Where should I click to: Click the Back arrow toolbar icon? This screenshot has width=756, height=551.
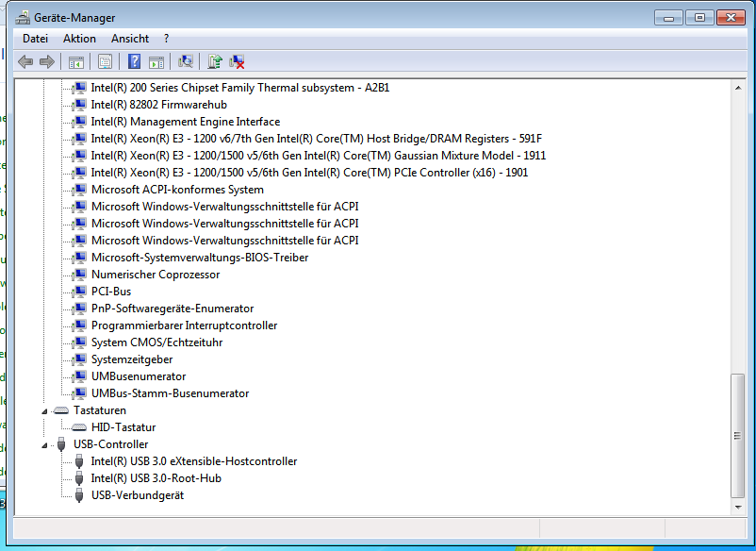(25, 61)
